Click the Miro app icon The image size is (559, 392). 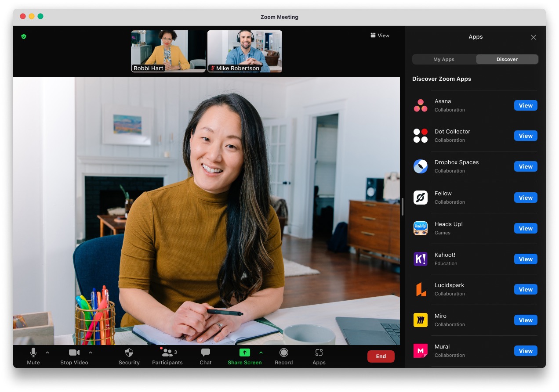coord(421,320)
